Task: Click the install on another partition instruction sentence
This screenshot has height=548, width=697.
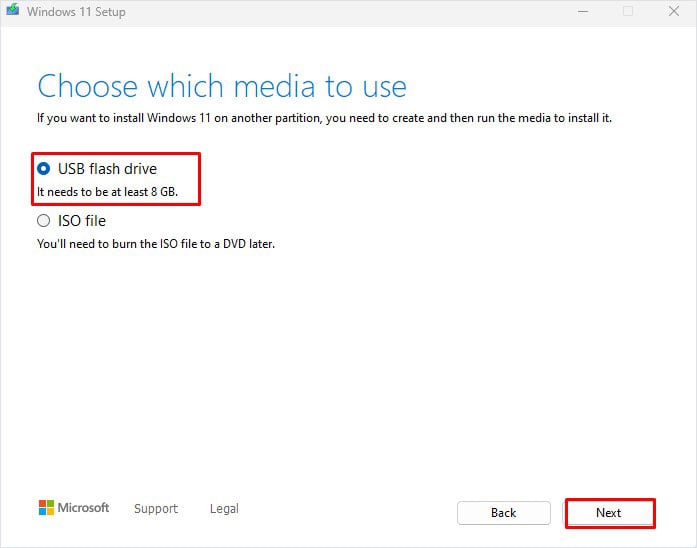Action: coord(324,118)
